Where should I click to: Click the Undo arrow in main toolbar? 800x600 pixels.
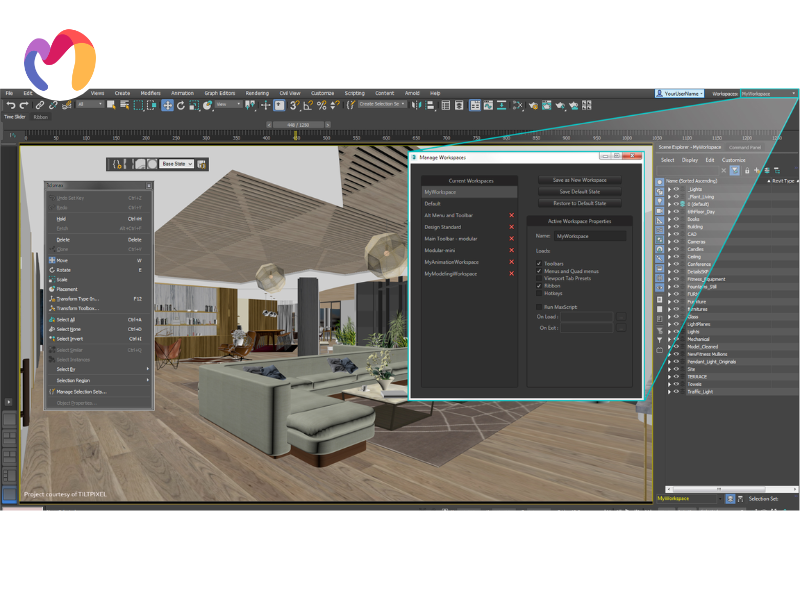point(10,104)
